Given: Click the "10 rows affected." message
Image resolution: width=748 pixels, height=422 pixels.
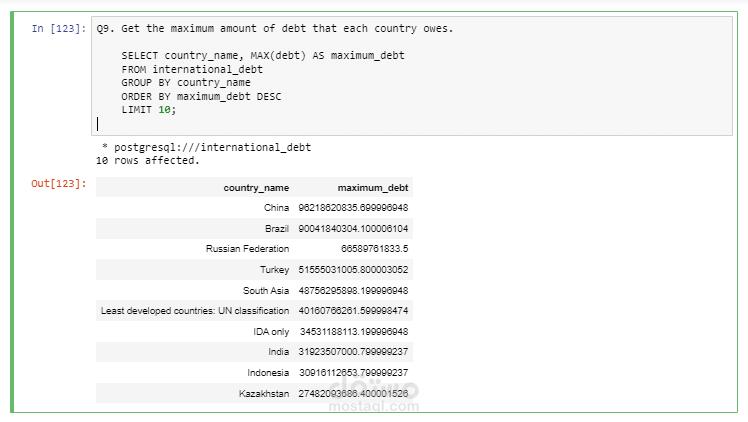Looking at the screenshot, I should (x=148, y=160).
